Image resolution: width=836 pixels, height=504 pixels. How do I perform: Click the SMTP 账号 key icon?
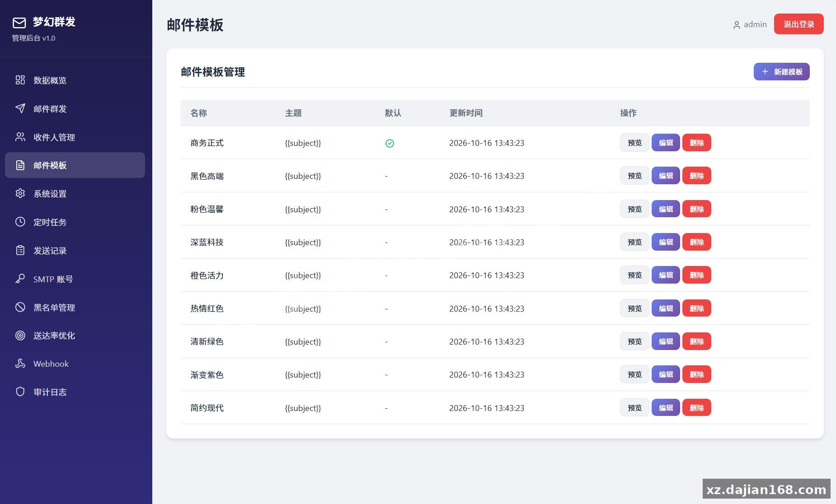(20, 279)
